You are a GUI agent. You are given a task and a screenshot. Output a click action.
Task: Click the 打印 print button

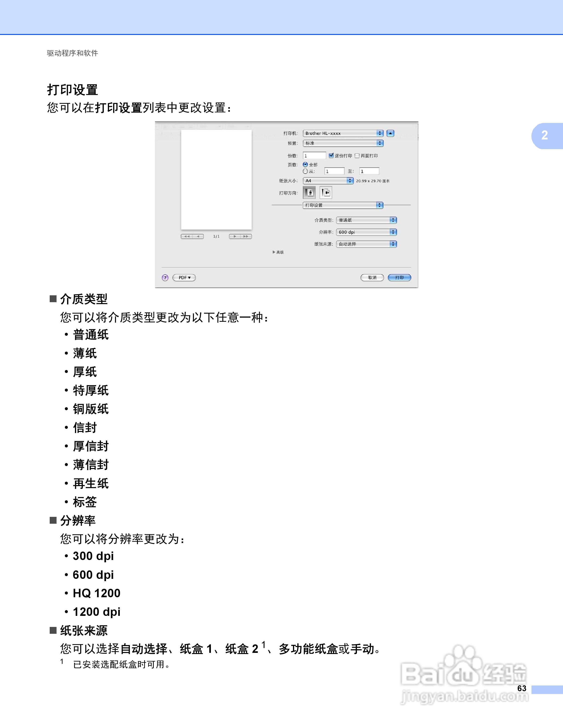coord(399,278)
